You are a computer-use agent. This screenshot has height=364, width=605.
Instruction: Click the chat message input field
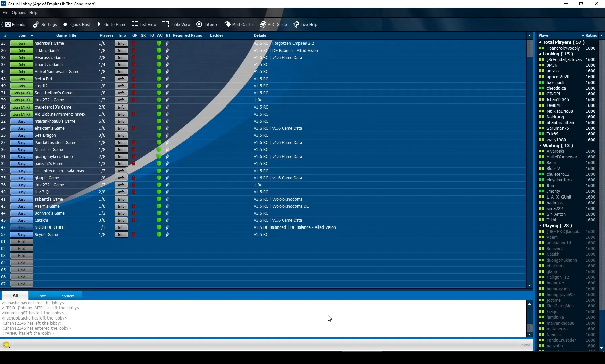coord(266,345)
